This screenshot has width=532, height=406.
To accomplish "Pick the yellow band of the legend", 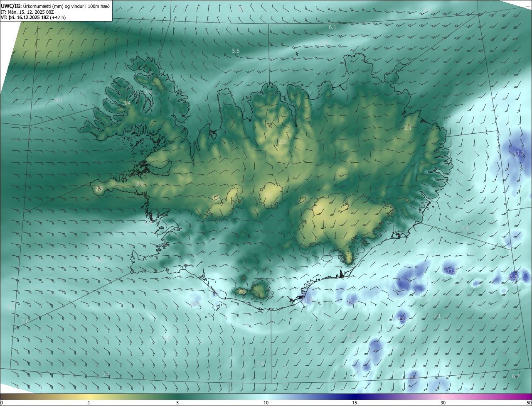I will pyautogui.click(x=89, y=397).
